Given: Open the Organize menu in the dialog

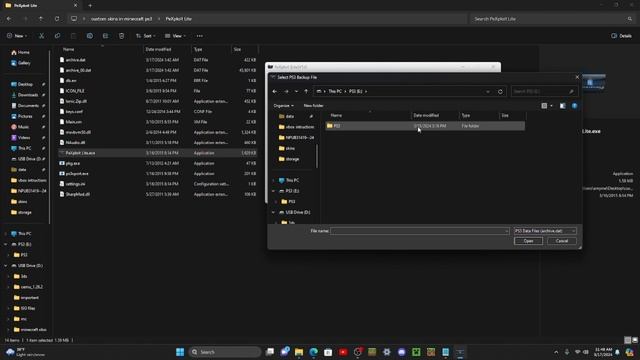Looking at the screenshot, I should (x=283, y=106).
